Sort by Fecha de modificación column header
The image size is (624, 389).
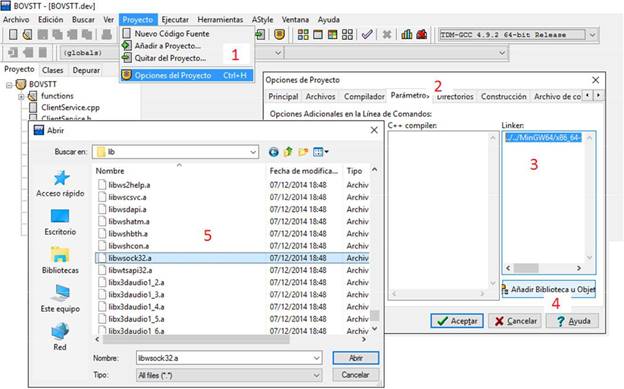(x=303, y=171)
